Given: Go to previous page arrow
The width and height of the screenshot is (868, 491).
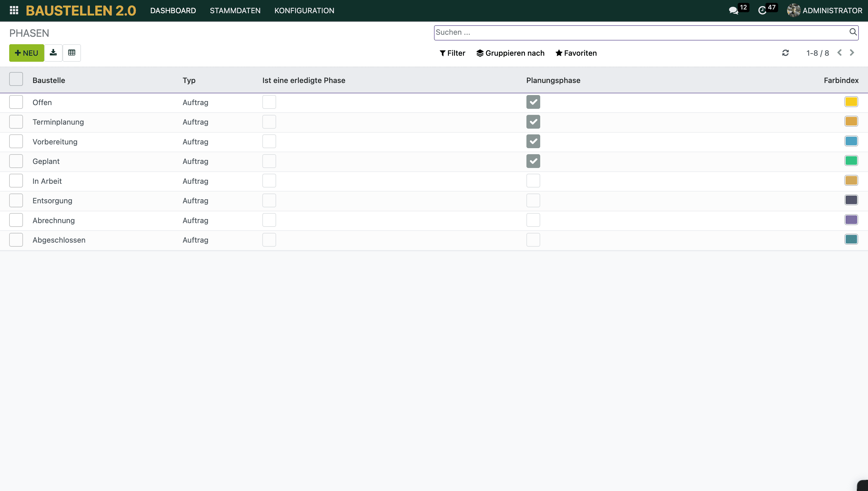Looking at the screenshot, I should 840,53.
